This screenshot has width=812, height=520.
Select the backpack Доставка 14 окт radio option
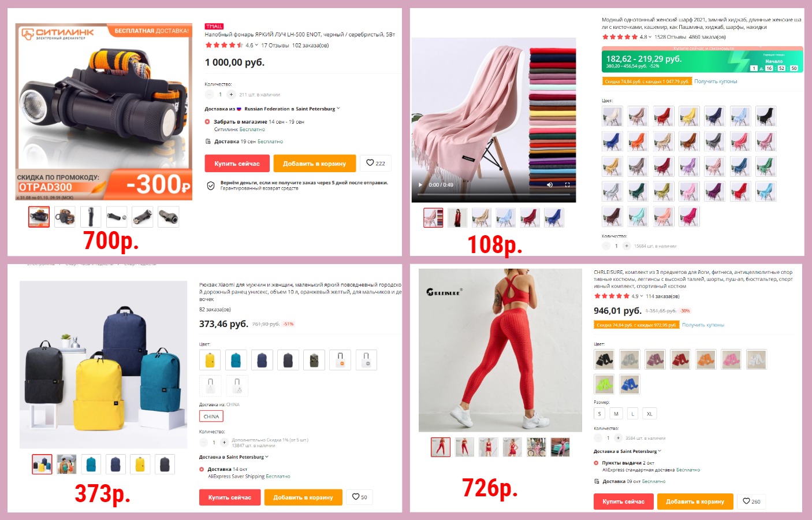[x=202, y=469]
